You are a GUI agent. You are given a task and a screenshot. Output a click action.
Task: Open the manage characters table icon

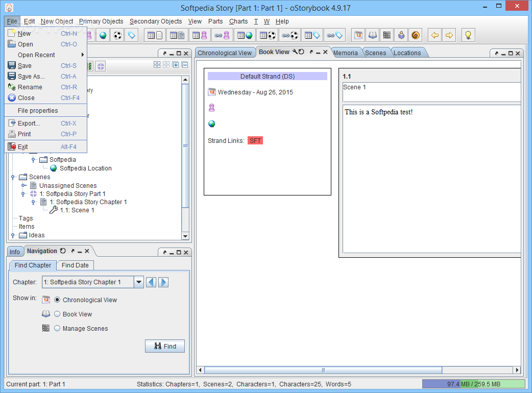[200, 35]
